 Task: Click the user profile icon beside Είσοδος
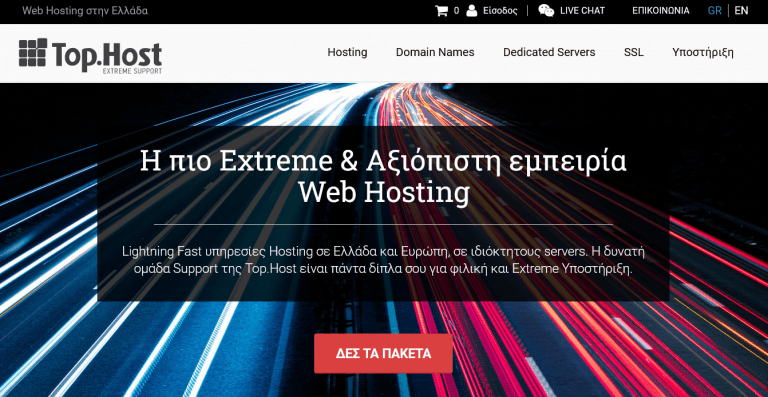(472, 10)
